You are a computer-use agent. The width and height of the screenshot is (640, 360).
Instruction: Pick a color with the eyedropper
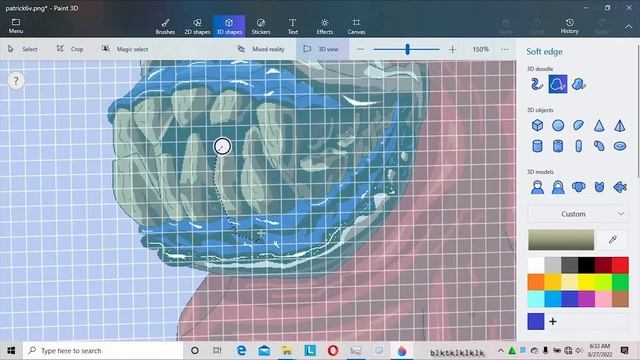pos(613,240)
